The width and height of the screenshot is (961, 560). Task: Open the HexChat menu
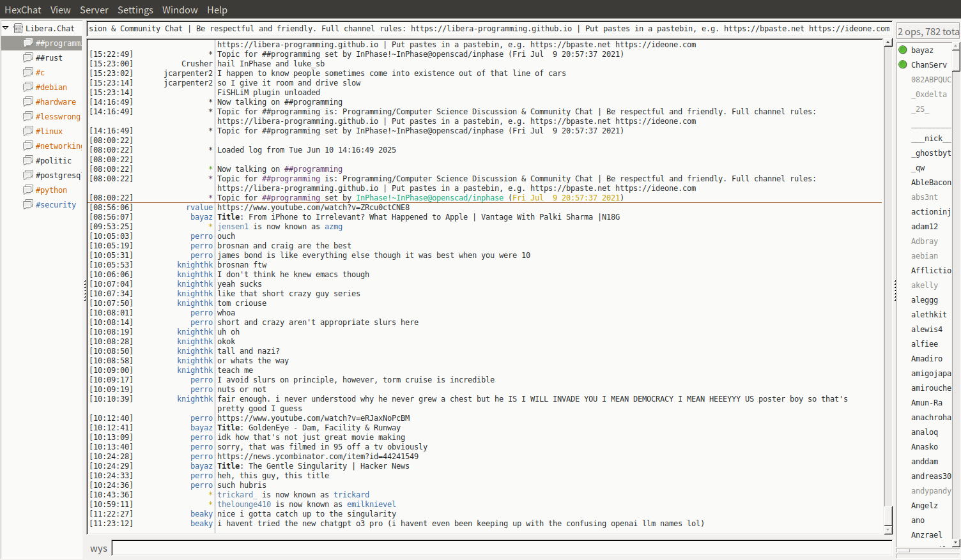tap(23, 10)
